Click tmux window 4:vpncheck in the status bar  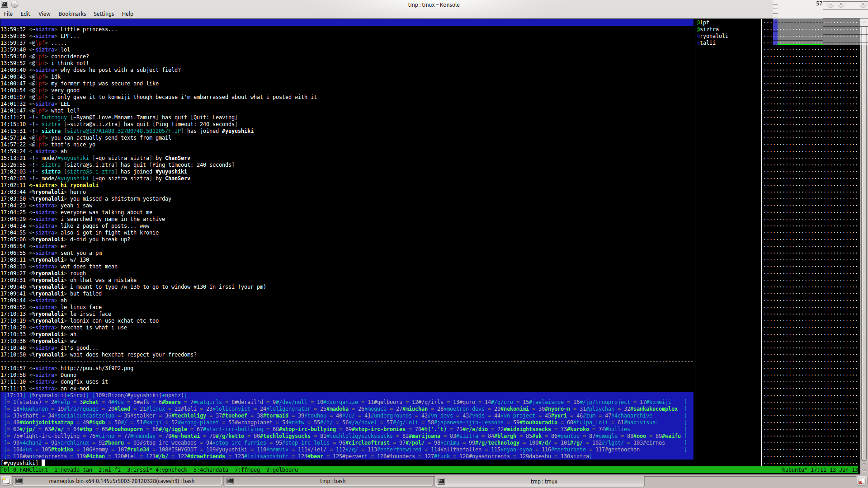point(173,470)
